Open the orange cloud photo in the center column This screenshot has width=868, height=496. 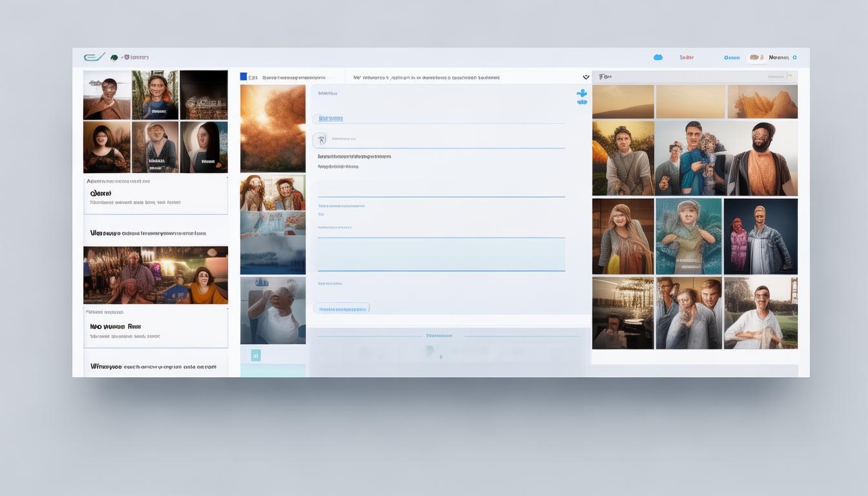(273, 129)
